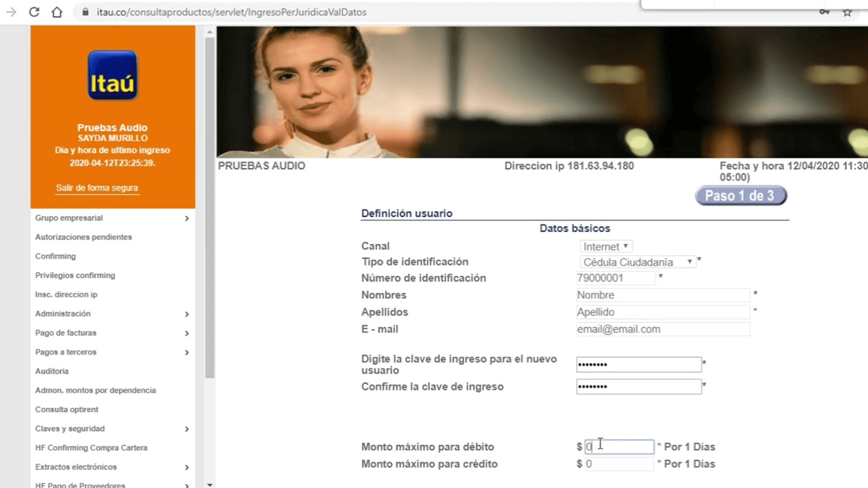Image resolution: width=868 pixels, height=488 pixels.
Task: Click the saved password key icon
Action: [824, 12]
